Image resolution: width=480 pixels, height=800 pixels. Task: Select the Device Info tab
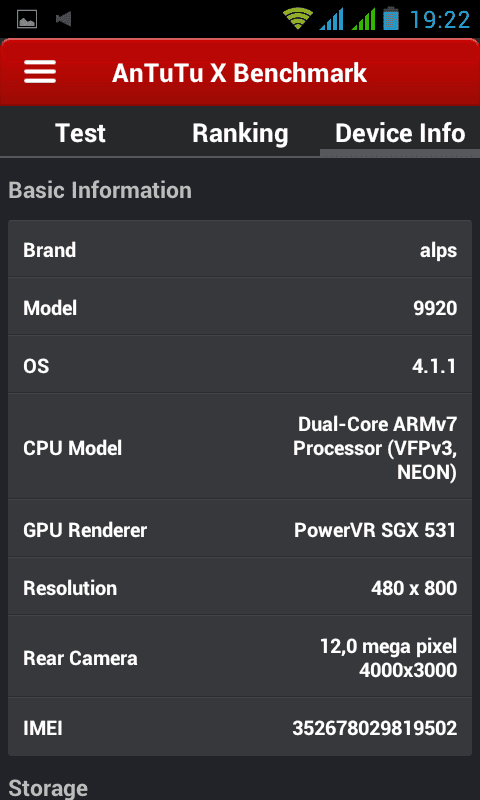[x=400, y=133]
